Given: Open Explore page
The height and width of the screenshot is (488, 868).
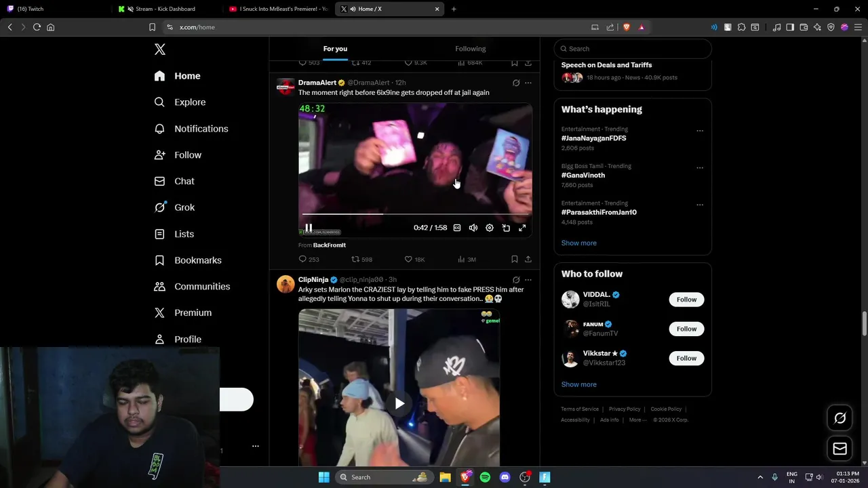Looking at the screenshot, I should pos(180,102).
